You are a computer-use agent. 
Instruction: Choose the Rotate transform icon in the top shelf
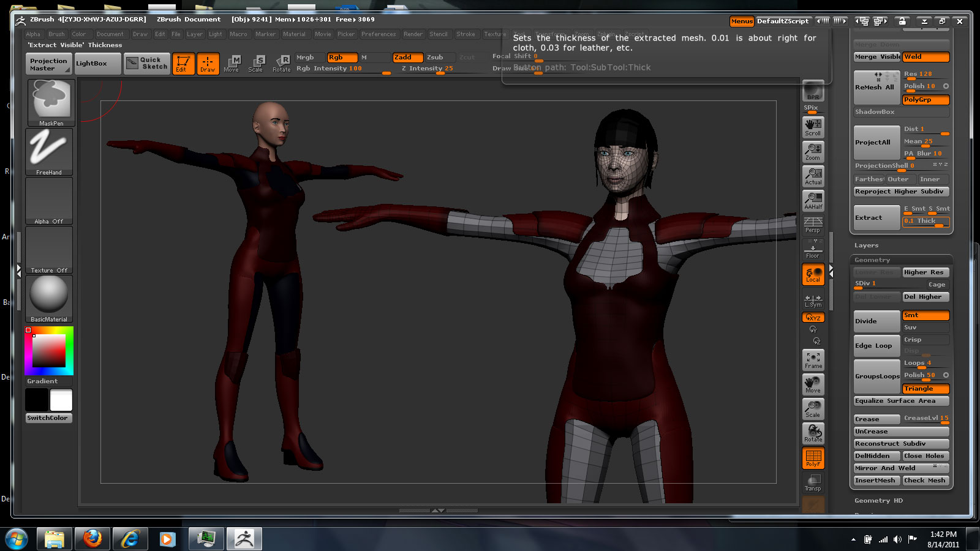(x=282, y=64)
